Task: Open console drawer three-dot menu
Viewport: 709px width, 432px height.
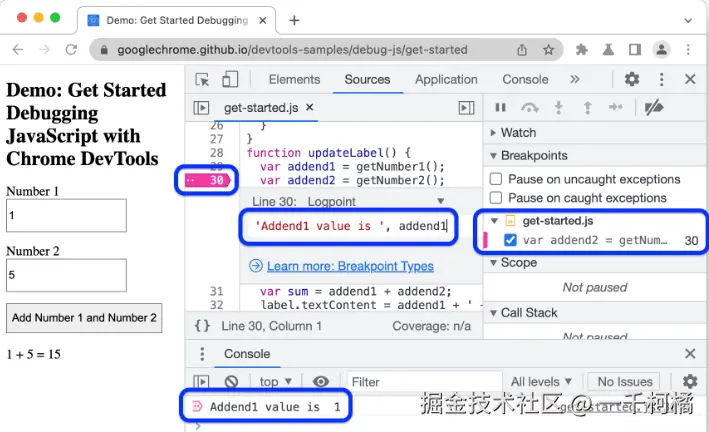Action: point(202,354)
